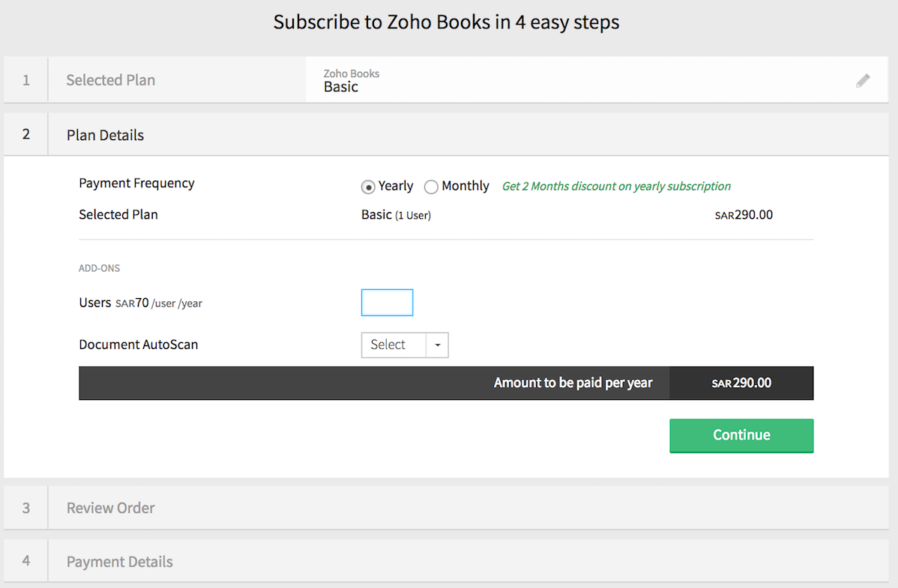This screenshot has width=898, height=588.
Task: Click the Selected Plan price SAR290.00
Action: click(x=744, y=215)
